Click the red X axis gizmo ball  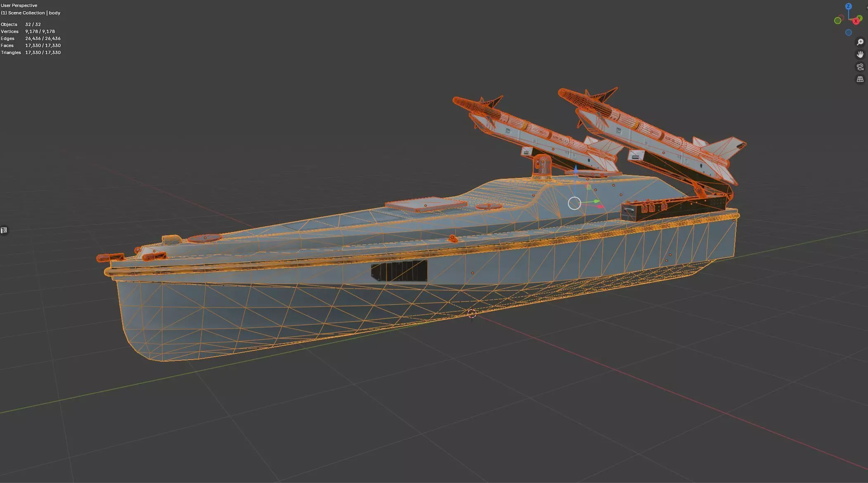(856, 20)
